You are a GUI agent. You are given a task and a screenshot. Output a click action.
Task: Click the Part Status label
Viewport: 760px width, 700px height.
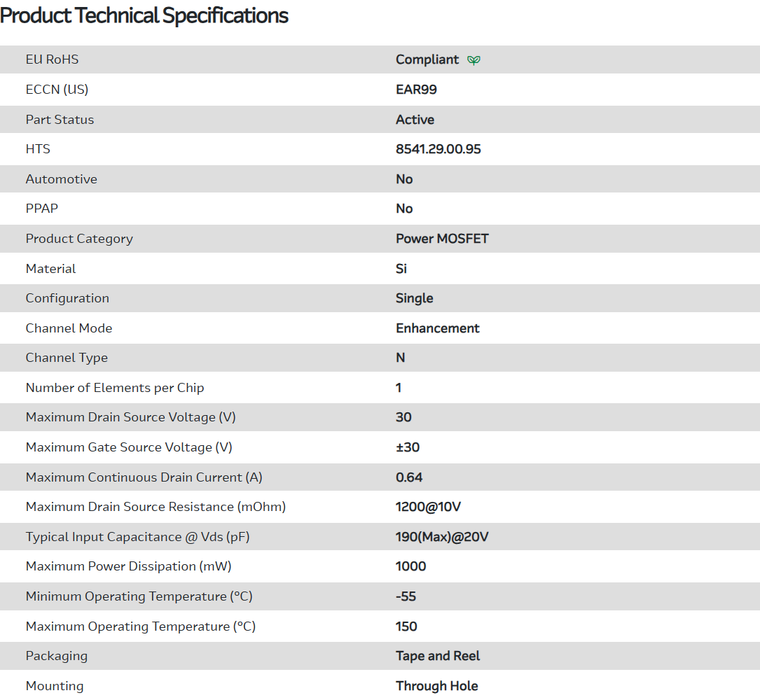click(x=60, y=120)
